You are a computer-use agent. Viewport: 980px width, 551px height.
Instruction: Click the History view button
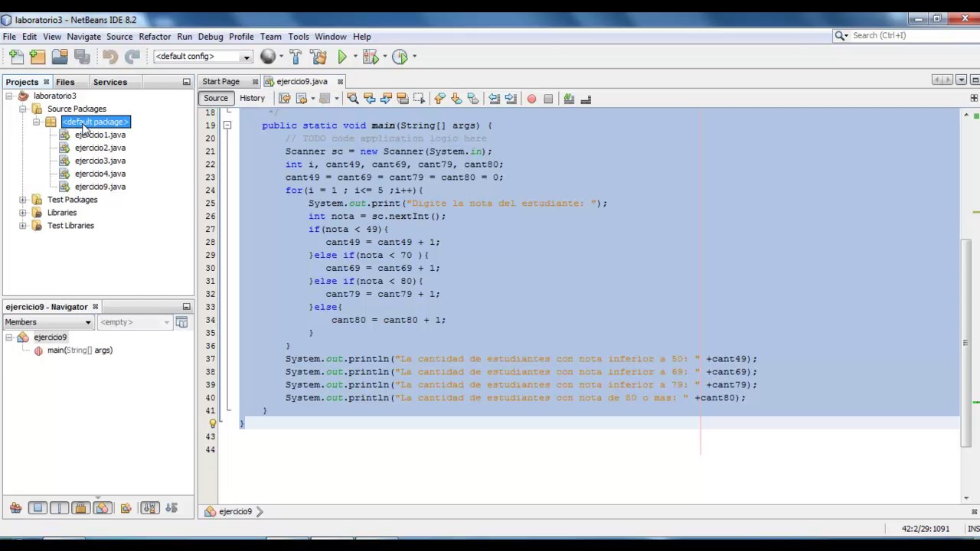pos(252,99)
